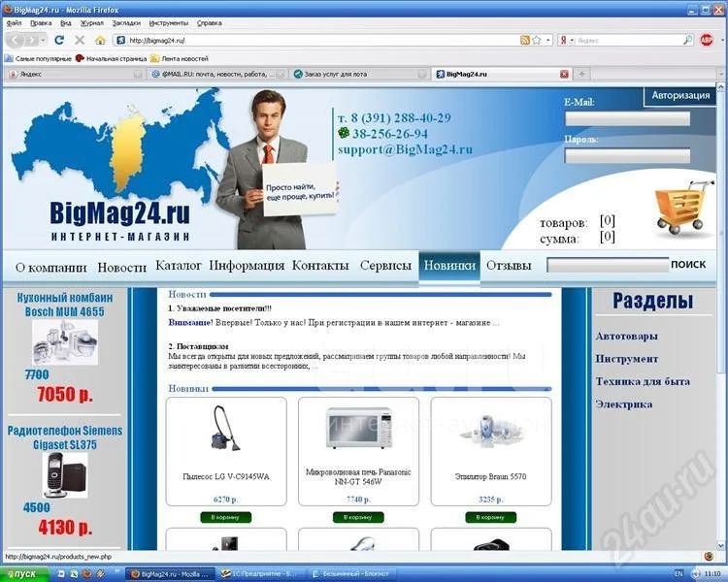Click the site favicon in address bar

pyautogui.click(x=120, y=41)
